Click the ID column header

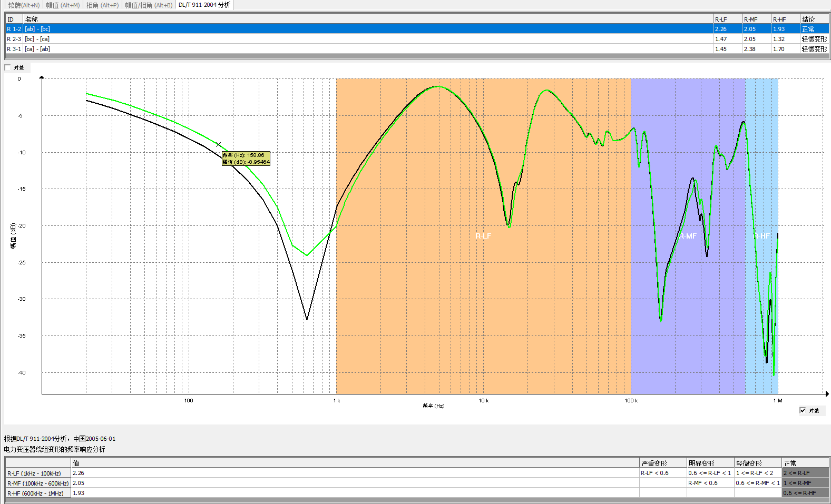tap(11, 19)
